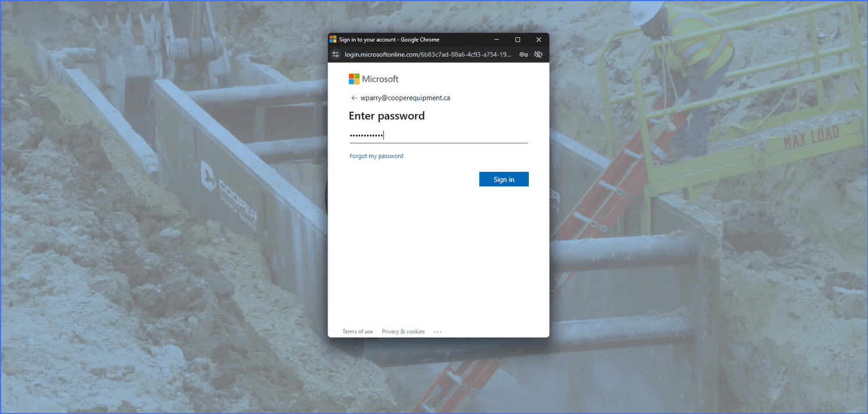Open the saved passwords key icon
868x414 pixels.
(x=524, y=55)
